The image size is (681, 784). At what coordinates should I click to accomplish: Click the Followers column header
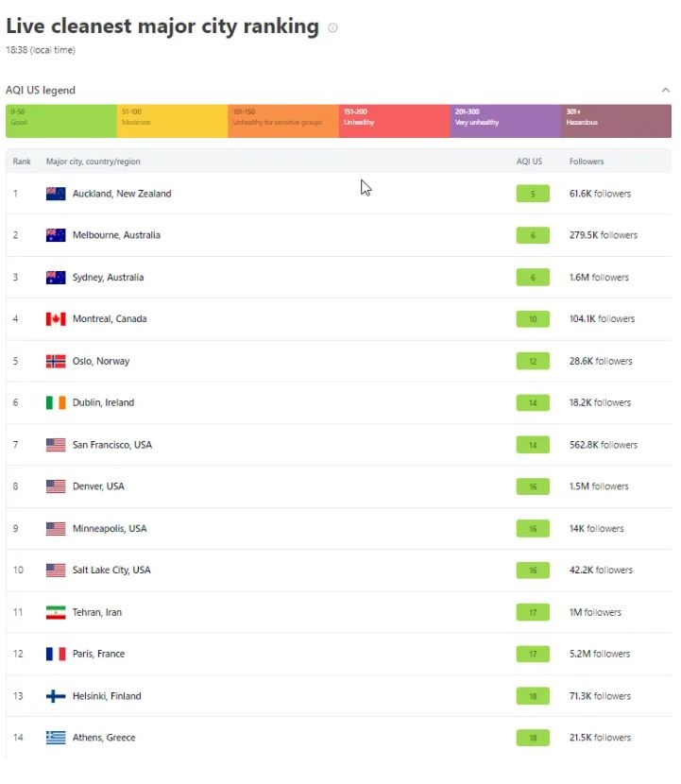tap(587, 162)
